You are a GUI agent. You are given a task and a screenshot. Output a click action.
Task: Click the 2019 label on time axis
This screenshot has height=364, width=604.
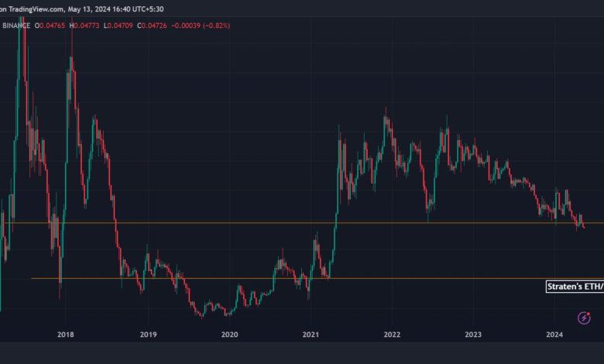point(148,335)
